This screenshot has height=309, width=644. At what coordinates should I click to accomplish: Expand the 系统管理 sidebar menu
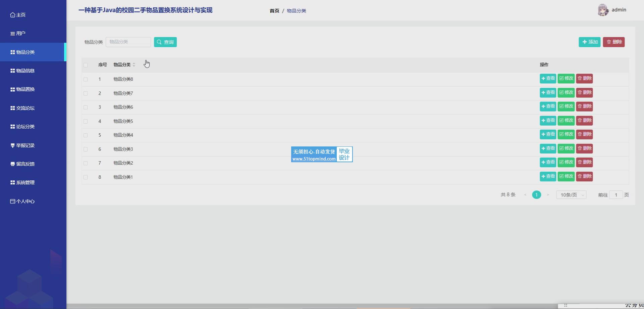[25, 182]
